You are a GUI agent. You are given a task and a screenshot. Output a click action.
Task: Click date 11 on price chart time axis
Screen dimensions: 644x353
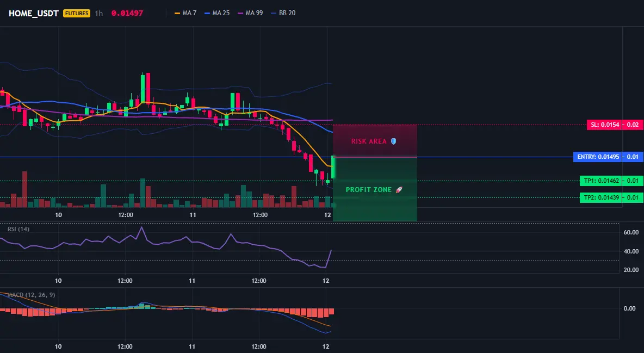[193, 215]
